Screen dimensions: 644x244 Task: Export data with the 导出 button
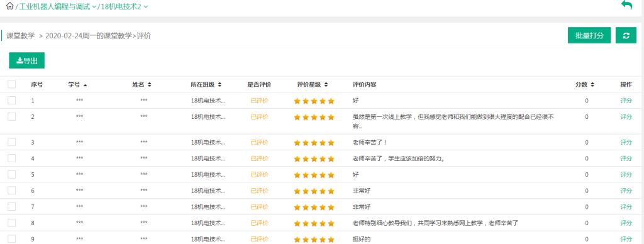26,60
